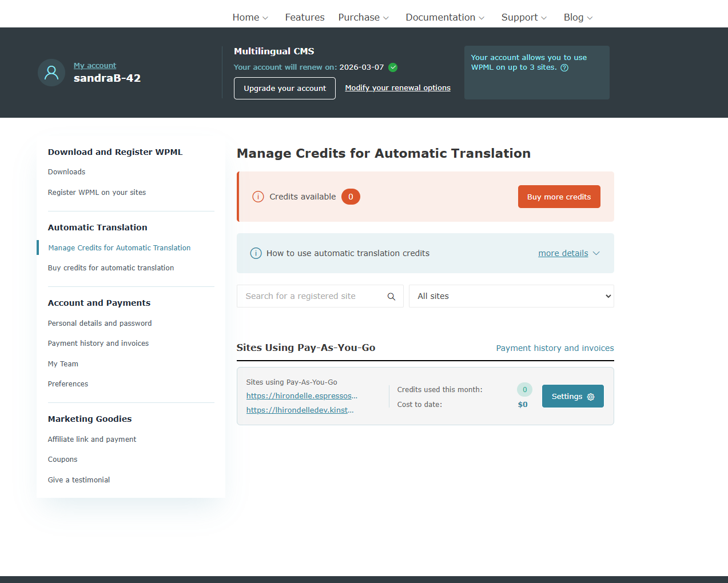Open Personal details and password

click(100, 324)
